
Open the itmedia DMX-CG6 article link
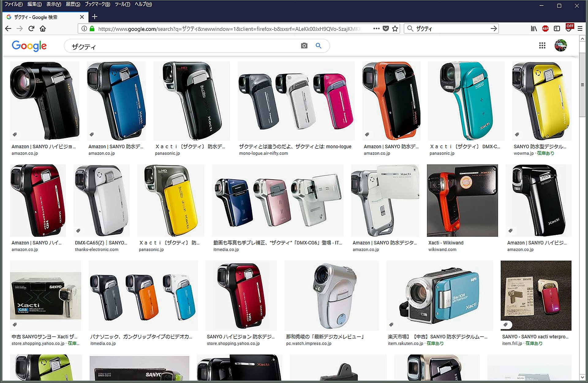[x=277, y=243]
